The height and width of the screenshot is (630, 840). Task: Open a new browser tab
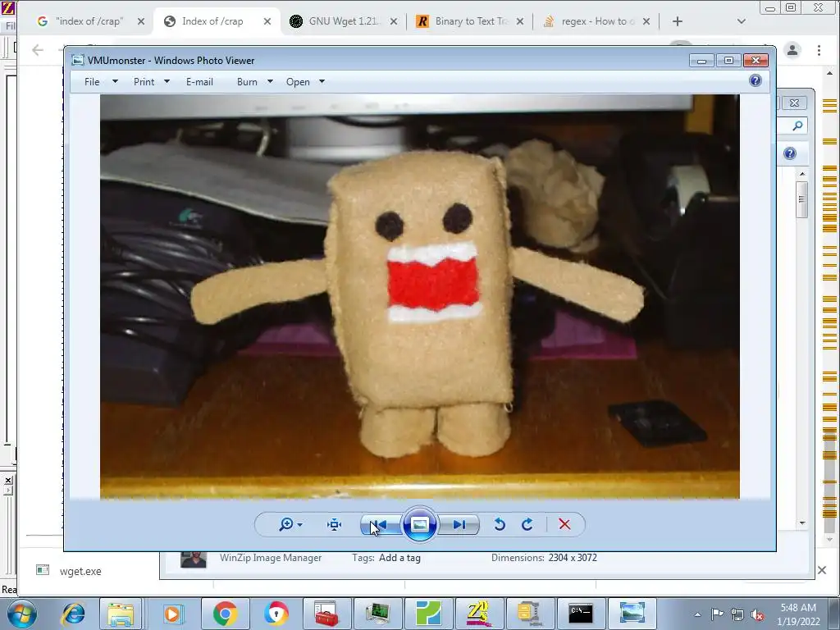[677, 21]
